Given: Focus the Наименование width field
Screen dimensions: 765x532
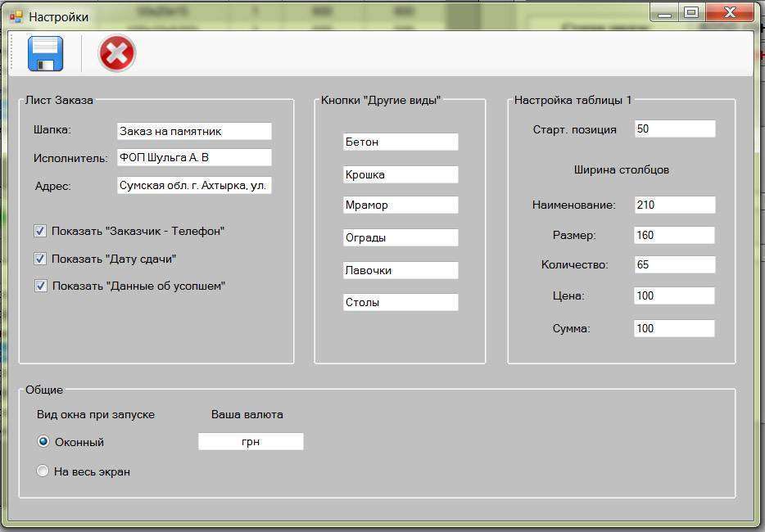Looking at the screenshot, I should pos(674,205).
